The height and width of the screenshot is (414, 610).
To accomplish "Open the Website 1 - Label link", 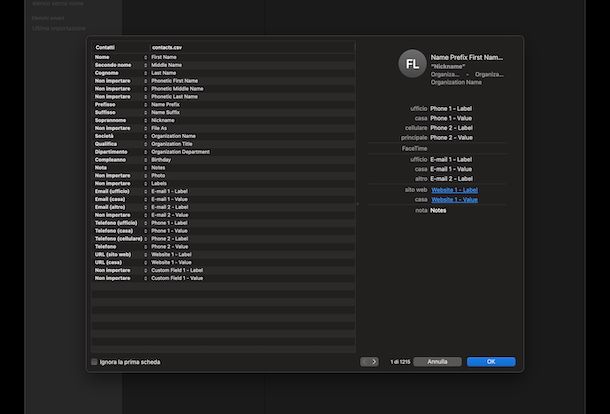I will [454, 190].
